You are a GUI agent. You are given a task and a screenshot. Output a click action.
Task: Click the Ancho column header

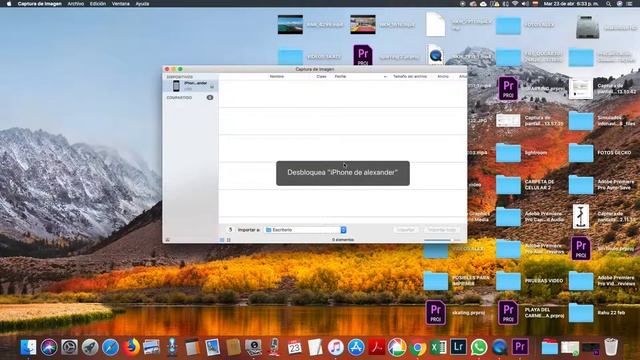(443, 76)
